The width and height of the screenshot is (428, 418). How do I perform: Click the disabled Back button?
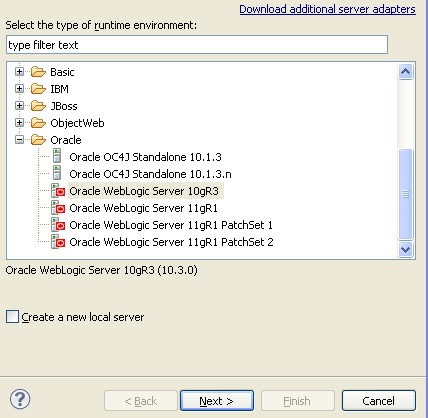[141, 401]
